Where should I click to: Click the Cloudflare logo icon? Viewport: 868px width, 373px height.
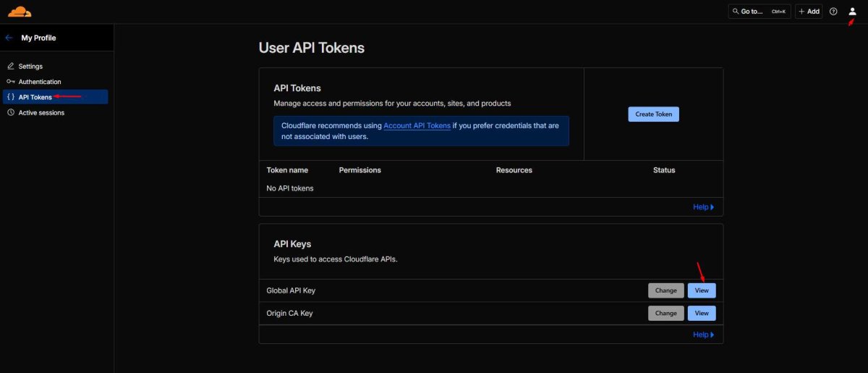[x=20, y=12]
